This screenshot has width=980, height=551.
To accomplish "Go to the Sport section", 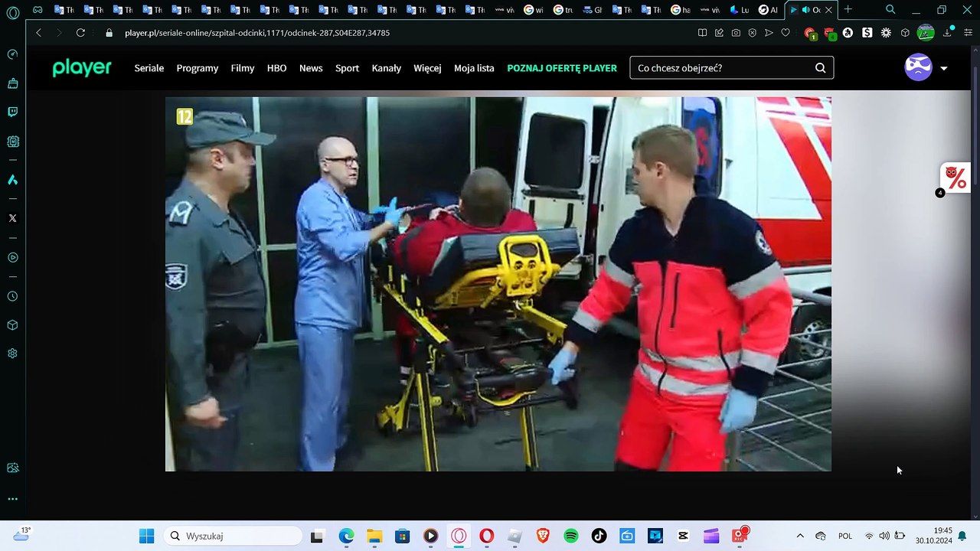I will 347,68.
